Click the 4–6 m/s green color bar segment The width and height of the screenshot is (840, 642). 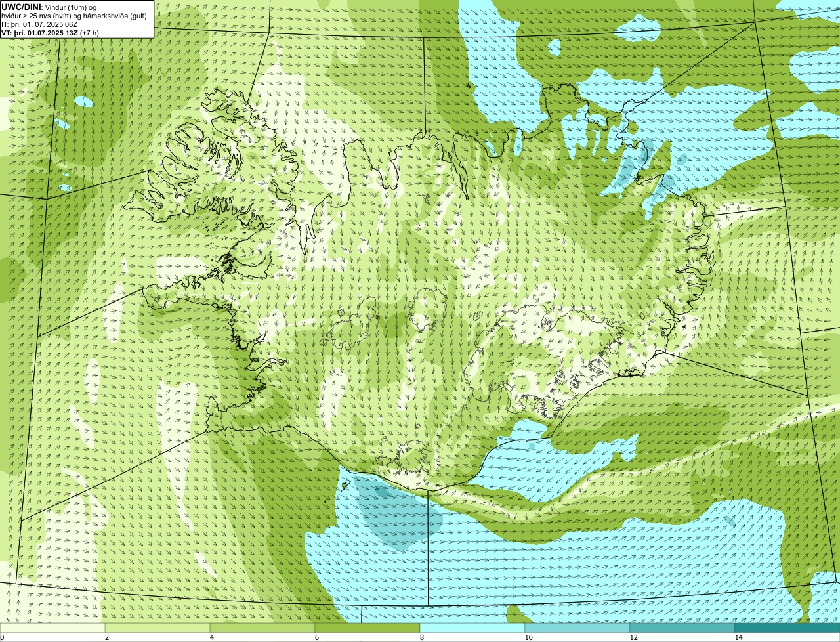(262, 628)
